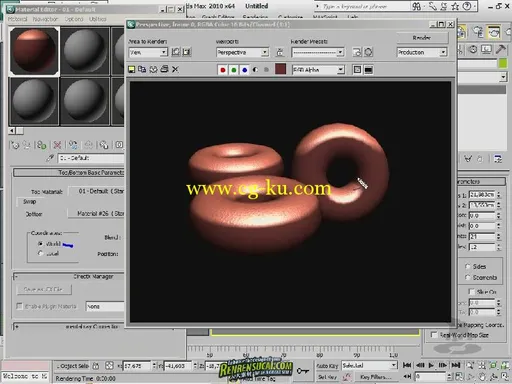Enable the Plugin Material checkbox
This screenshot has height=384, width=512.
coord(19,306)
